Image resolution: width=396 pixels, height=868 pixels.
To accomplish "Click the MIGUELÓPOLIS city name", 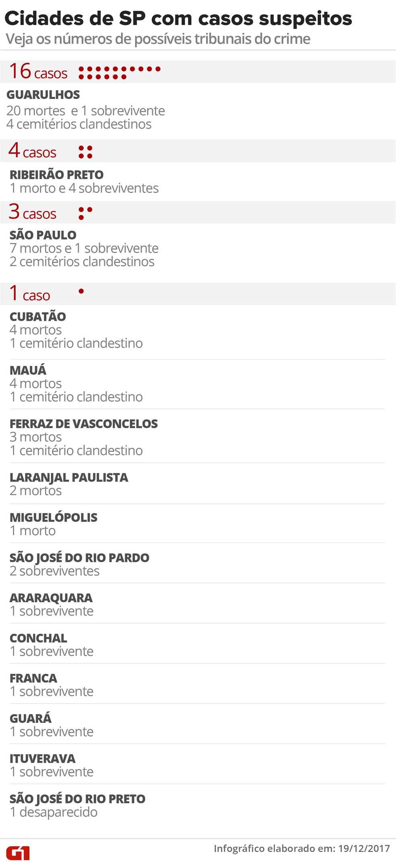I will click(53, 517).
